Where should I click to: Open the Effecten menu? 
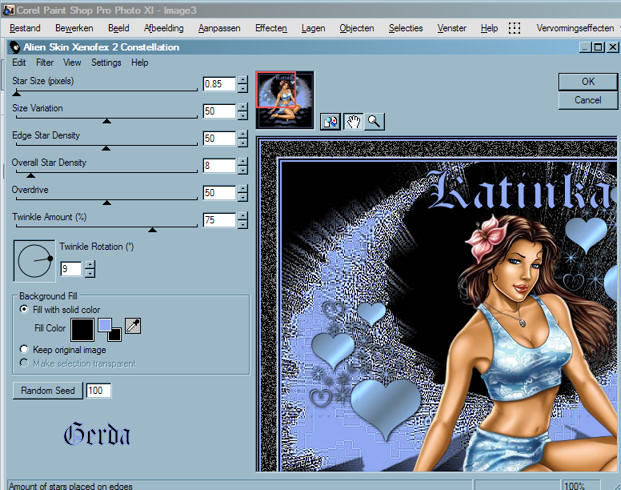(x=271, y=28)
